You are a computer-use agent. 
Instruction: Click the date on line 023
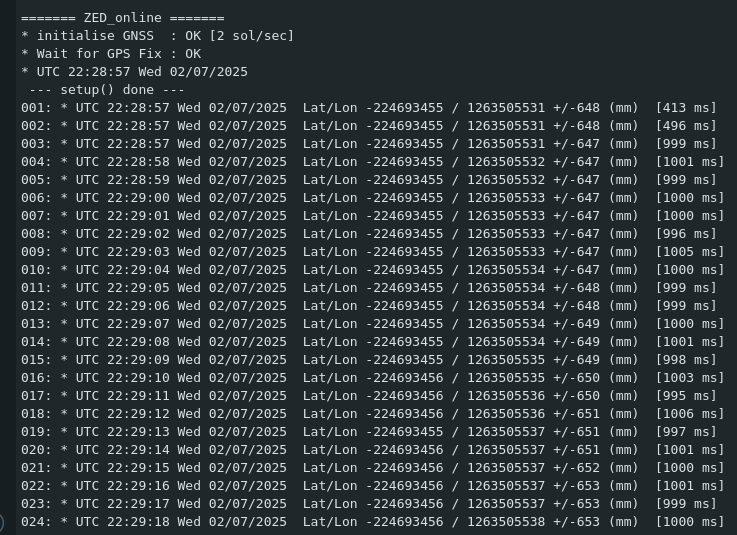pyautogui.click(x=248, y=504)
